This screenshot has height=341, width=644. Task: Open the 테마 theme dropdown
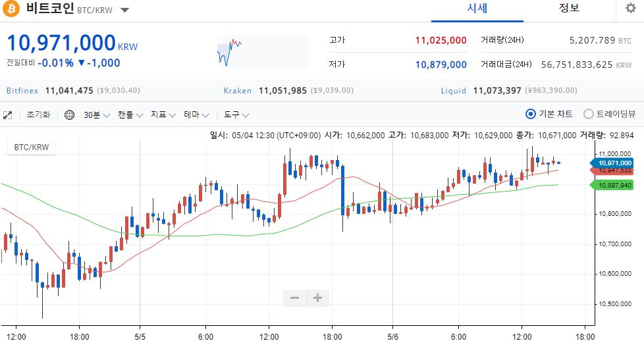click(196, 115)
